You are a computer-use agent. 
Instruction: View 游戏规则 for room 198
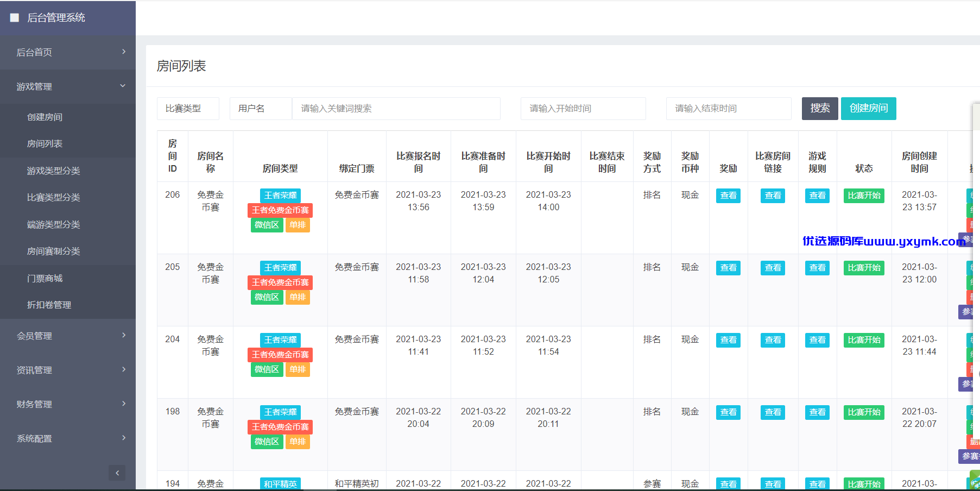817,412
